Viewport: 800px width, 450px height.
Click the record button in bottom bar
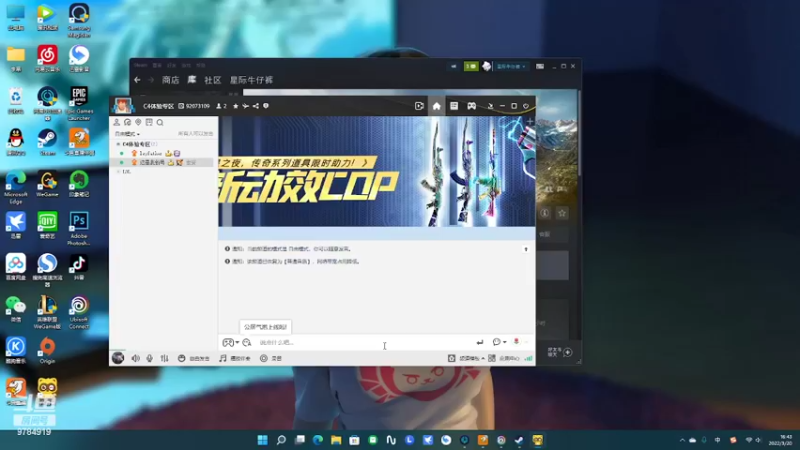pyautogui.click(x=271, y=358)
